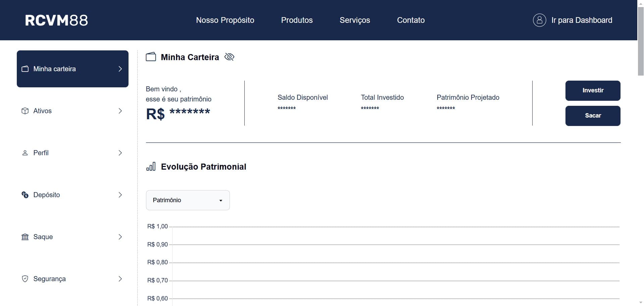This screenshot has width=644, height=306.
Task: Open the Produtos menu item
Action: tap(297, 20)
